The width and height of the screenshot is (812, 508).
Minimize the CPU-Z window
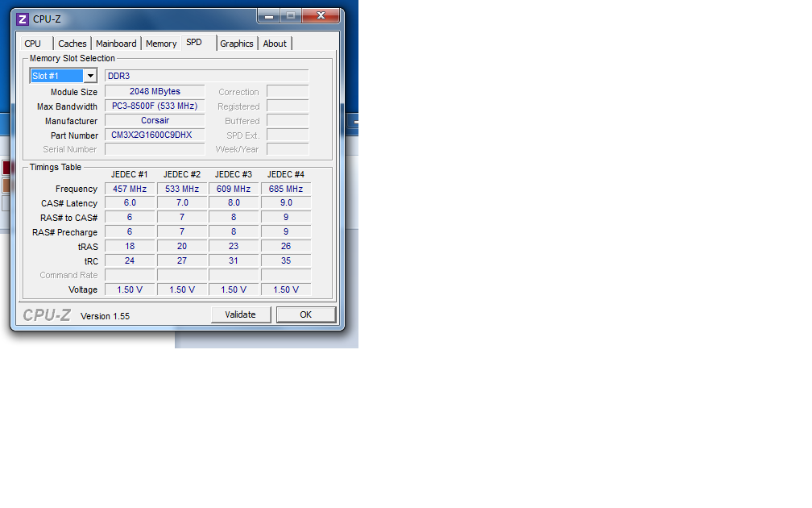pyautogui.click(x=269, y=16)
